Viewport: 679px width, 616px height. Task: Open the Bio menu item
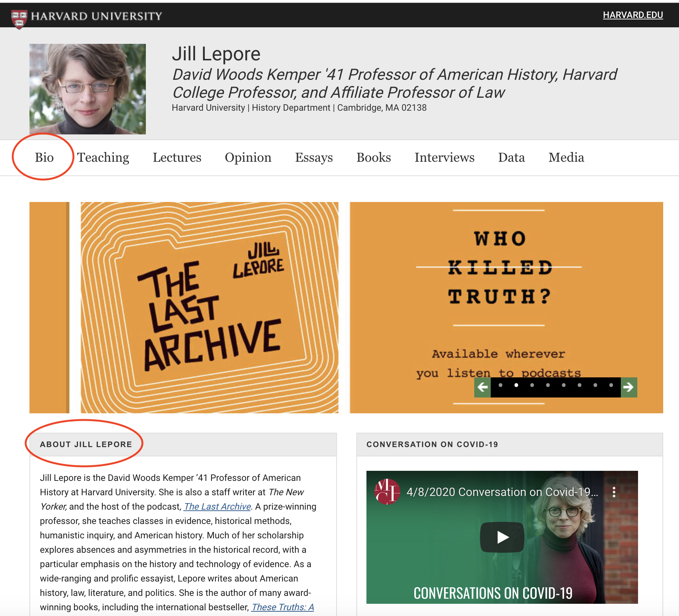point(44,157)
